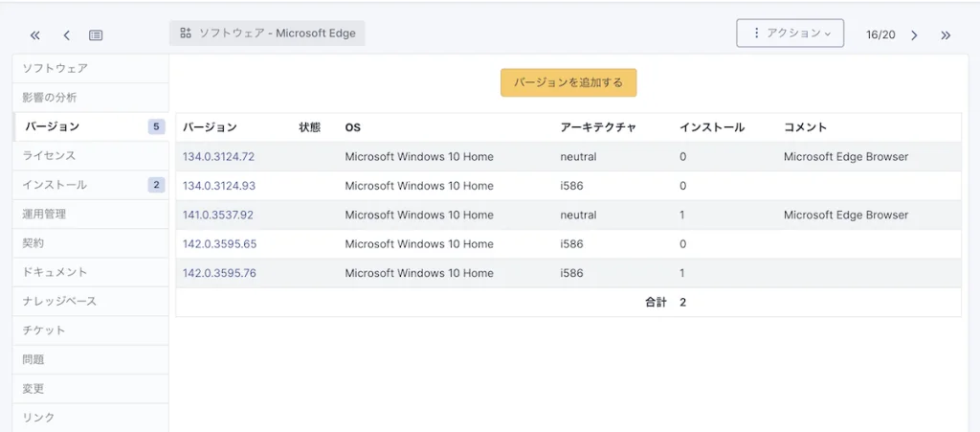Click the 16/20 record counter
The image size is (980, 432).
coord(880,35)
